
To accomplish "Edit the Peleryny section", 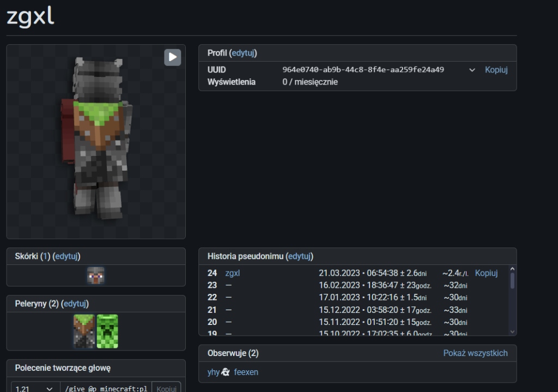I will 75,304.
